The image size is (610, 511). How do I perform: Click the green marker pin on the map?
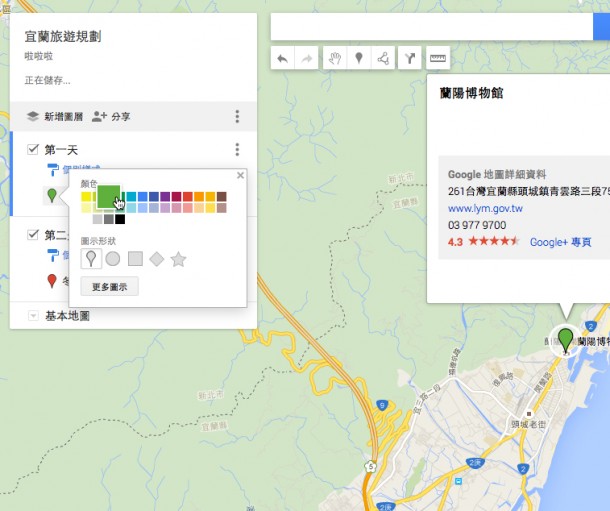pos(566,339)
